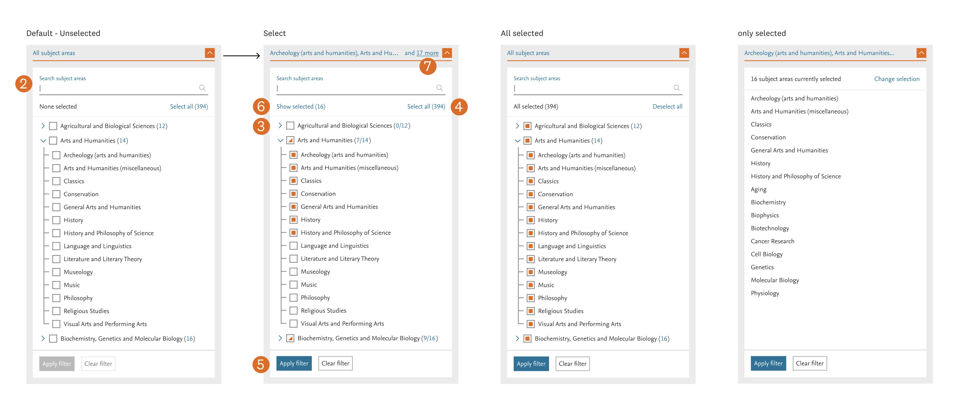Click Apply filter in All selected panel
Screen dimensions: 980x420
(x=531, y=364)
